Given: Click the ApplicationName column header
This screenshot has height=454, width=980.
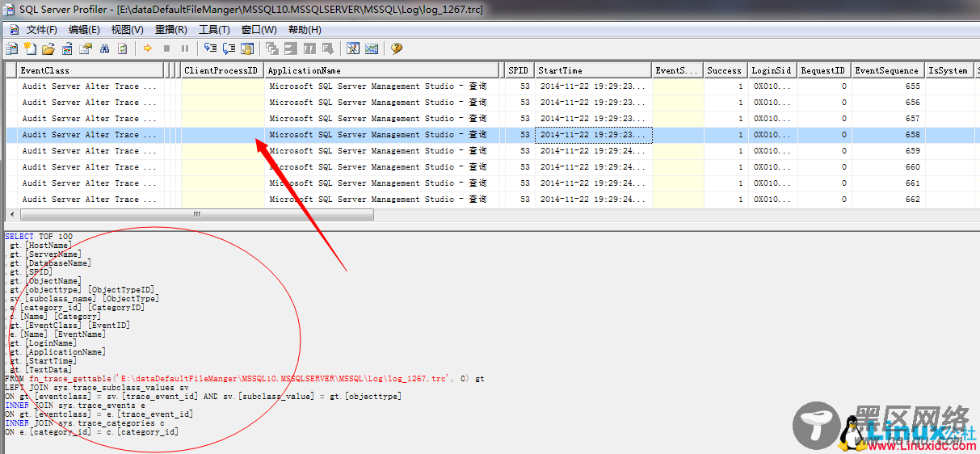Looking at the screenshot, I should coord(381,70).
